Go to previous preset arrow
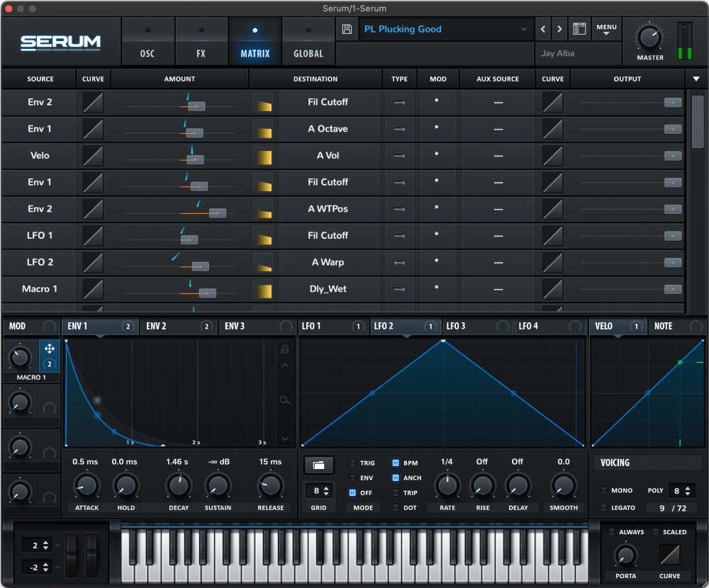Screen dimensions: 709x588 (543, 29)
